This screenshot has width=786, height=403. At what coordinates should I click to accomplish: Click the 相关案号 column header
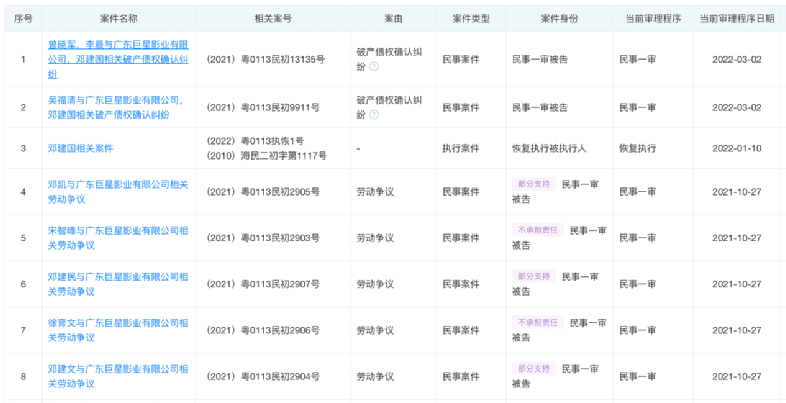click(x=273, y=19)
